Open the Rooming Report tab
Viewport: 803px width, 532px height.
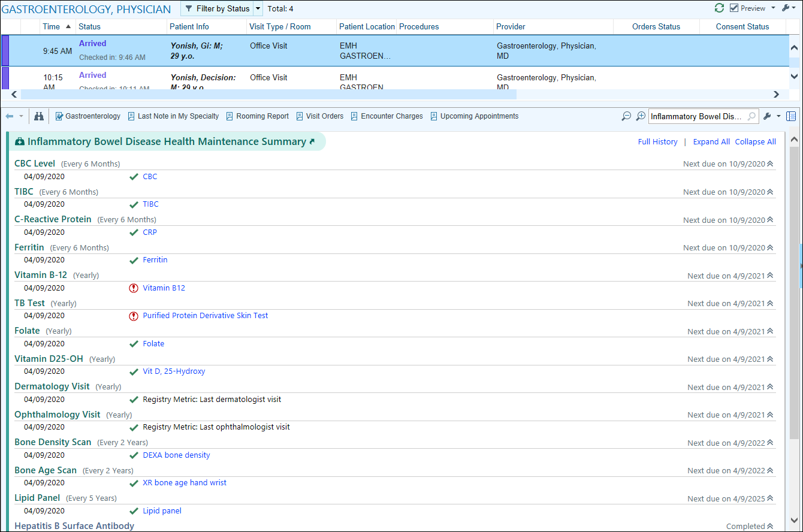(257, 116)
